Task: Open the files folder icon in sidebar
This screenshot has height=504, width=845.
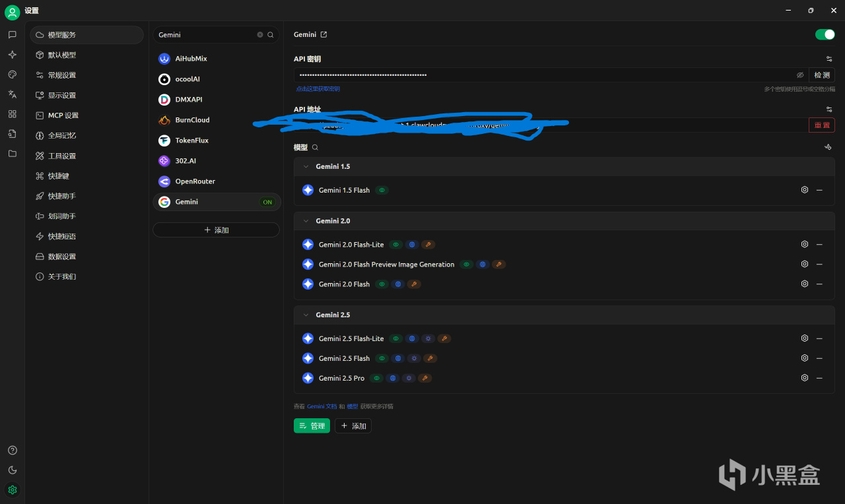Action: click(x=12, y=154)
